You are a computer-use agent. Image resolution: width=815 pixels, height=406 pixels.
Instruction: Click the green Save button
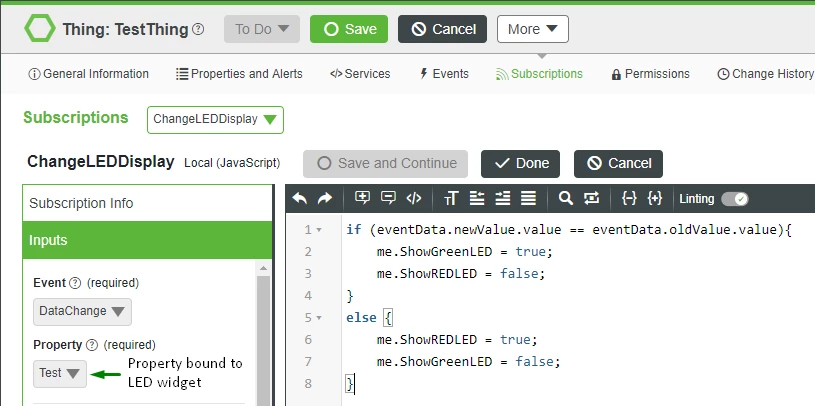[x=349, y=29]
